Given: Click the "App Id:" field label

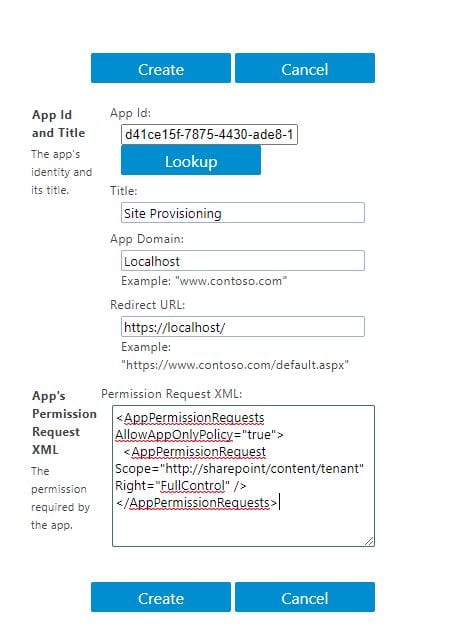Looking at the screenshot, I should coord(130,113).
